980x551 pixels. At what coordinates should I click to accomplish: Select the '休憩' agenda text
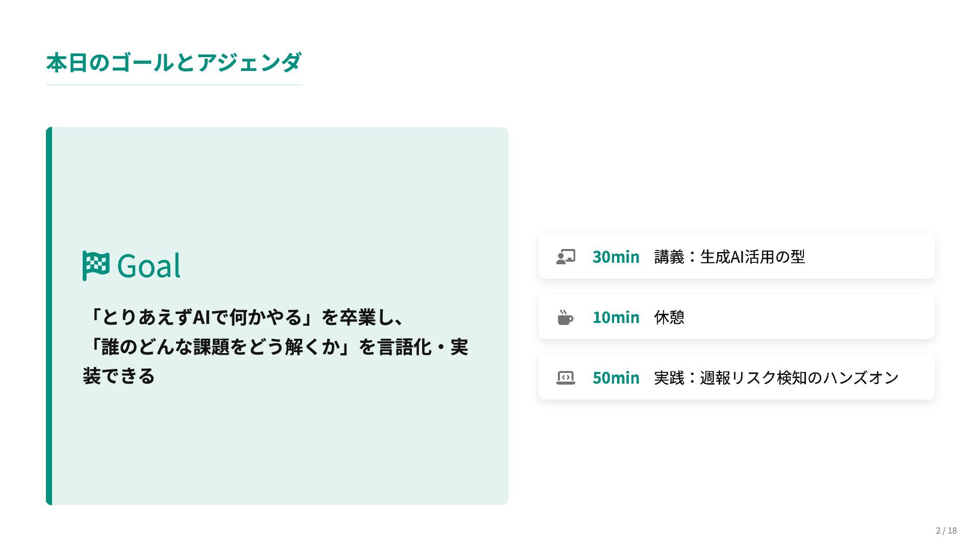point(669,317)
